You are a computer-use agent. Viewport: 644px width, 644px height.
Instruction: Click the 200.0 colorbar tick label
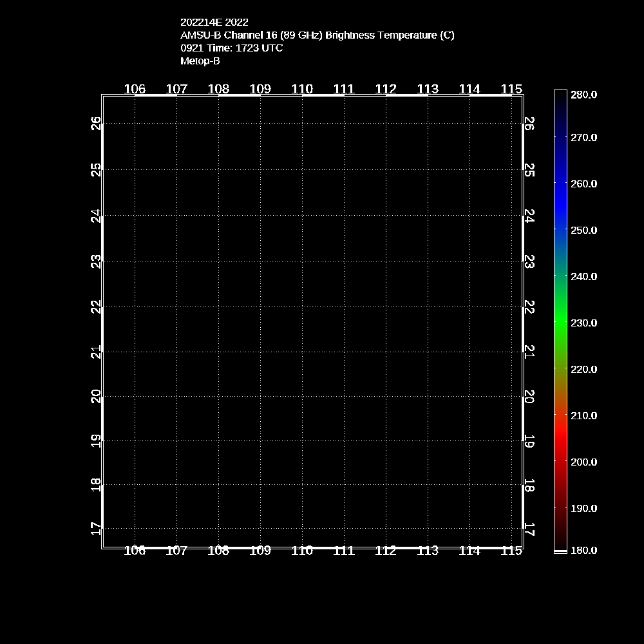coord(583,462)
